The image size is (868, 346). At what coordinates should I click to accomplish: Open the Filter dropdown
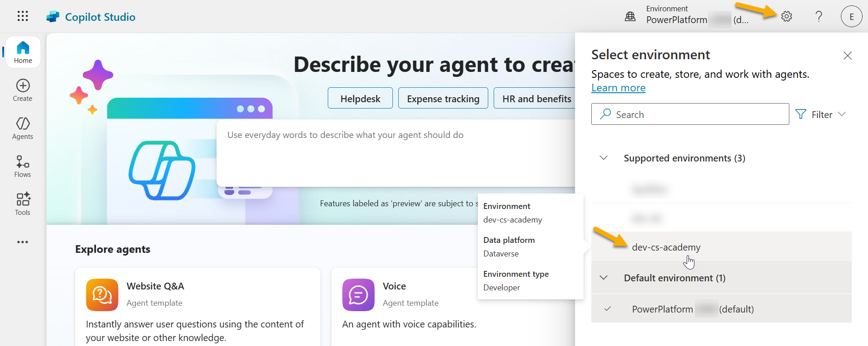coord(821,114)
